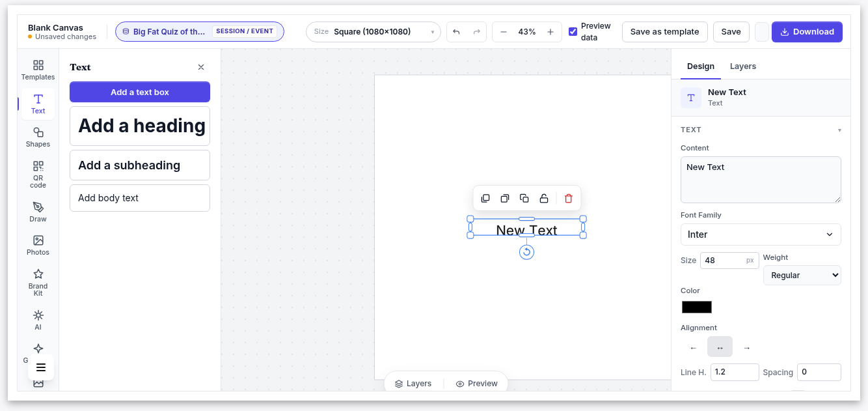Click Add body text
This screenshot has height=411, width=868.
tap(140, 198)
